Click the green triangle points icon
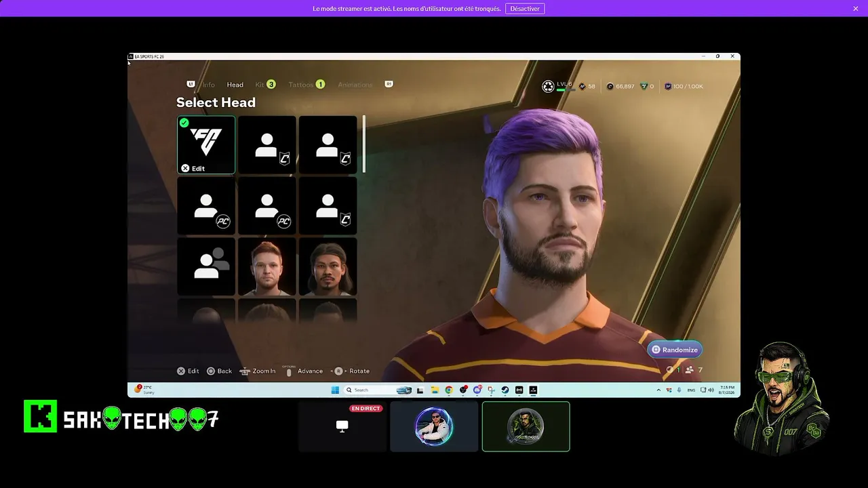 644,87
